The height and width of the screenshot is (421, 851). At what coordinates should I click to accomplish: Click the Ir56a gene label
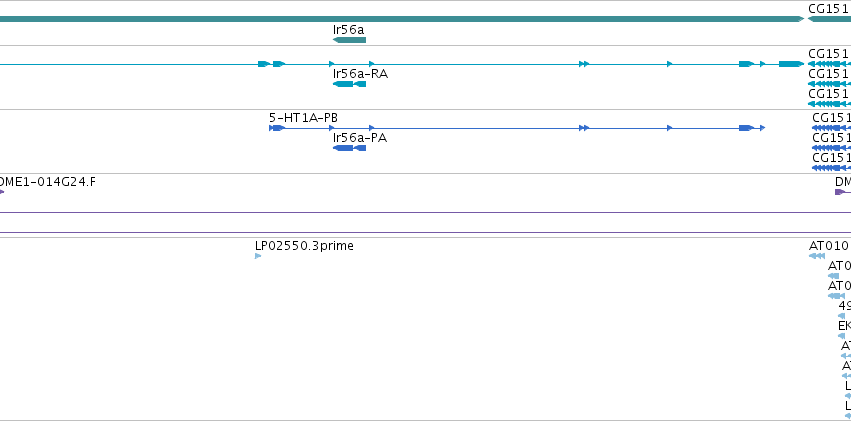(x=348, y=30)
